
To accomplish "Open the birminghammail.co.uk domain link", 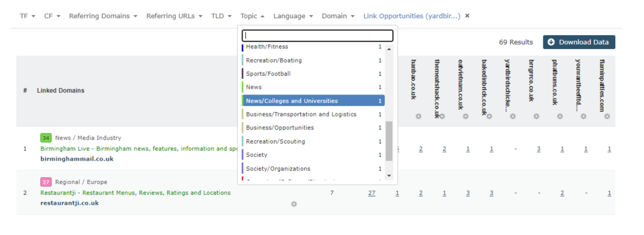I will (x=77, y=159).
